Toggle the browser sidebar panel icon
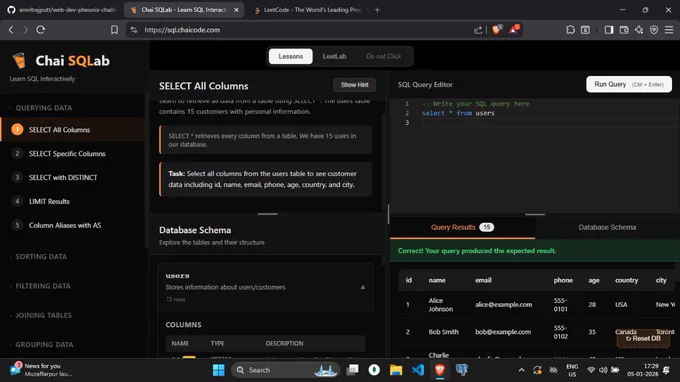Image resolution: width=680 pixels, height=382 pixels. tap(609, 29)
